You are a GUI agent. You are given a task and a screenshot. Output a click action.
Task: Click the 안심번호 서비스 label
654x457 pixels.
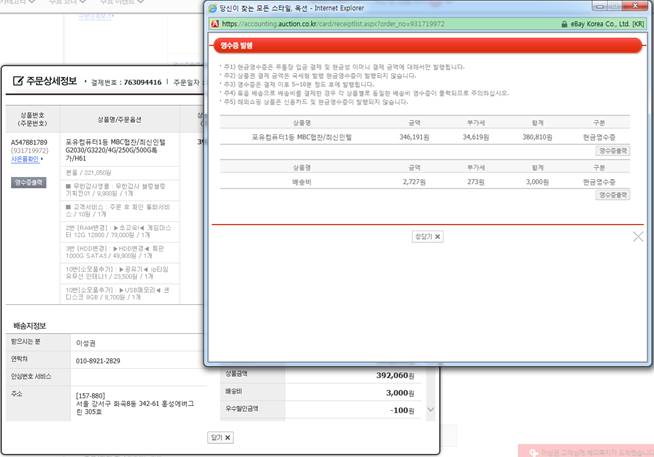31,377
